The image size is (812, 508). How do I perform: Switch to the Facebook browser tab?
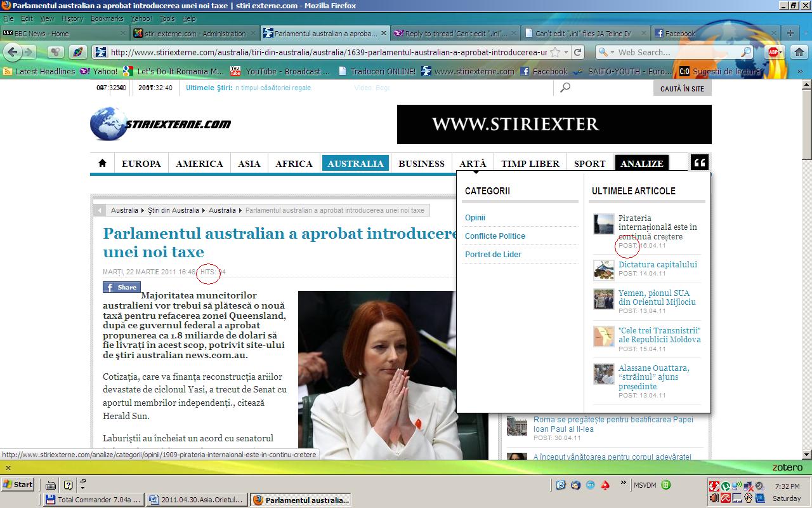(715, 33)
